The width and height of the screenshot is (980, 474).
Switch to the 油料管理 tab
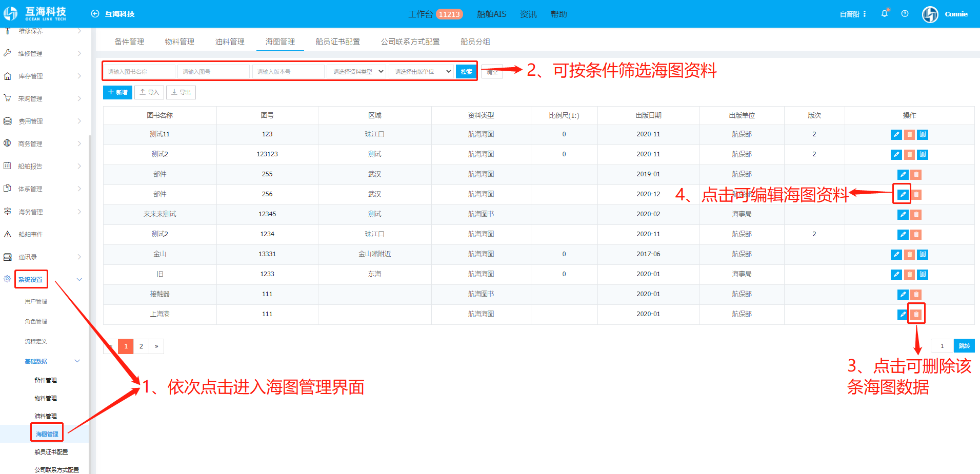click(x=230, y=42)
